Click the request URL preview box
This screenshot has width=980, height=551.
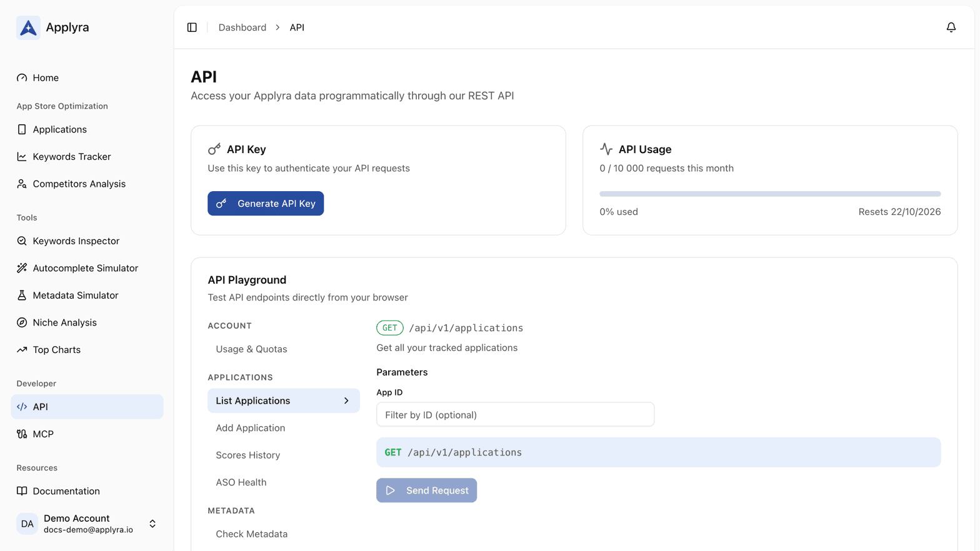point(658,452)
